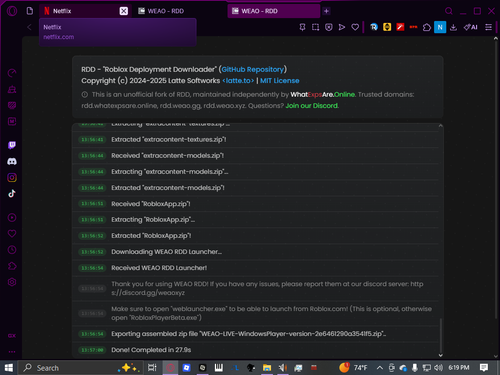Image resolution: width=500 pixels, height=375 pixels.
Task: Open the round TR extension icon
Action: (x=374, y=27)
